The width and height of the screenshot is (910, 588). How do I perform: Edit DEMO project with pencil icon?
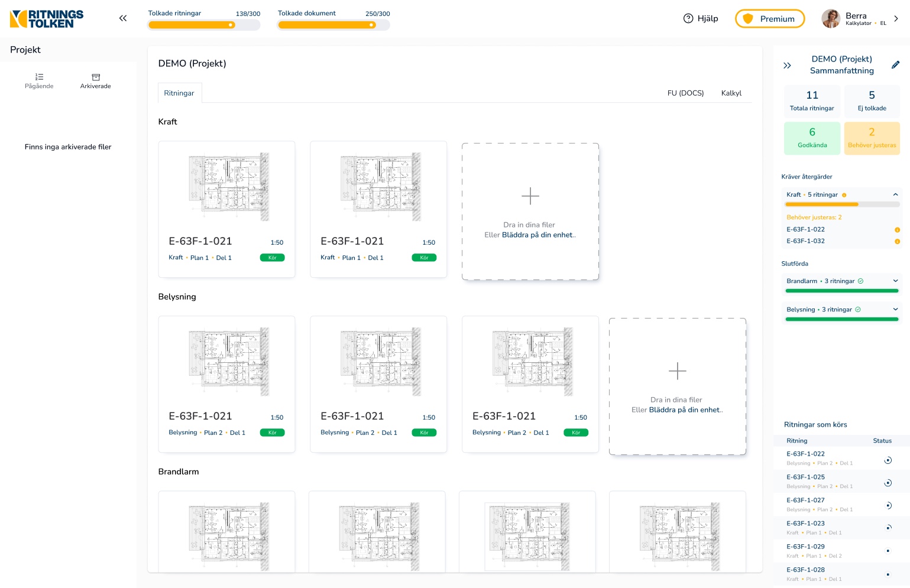[x=895, y=65]
